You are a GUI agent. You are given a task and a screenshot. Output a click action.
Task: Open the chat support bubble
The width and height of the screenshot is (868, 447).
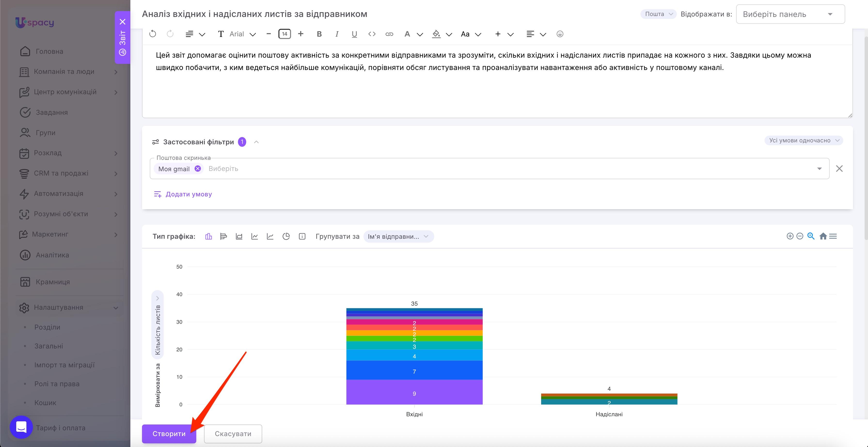(x=21, y=427)
